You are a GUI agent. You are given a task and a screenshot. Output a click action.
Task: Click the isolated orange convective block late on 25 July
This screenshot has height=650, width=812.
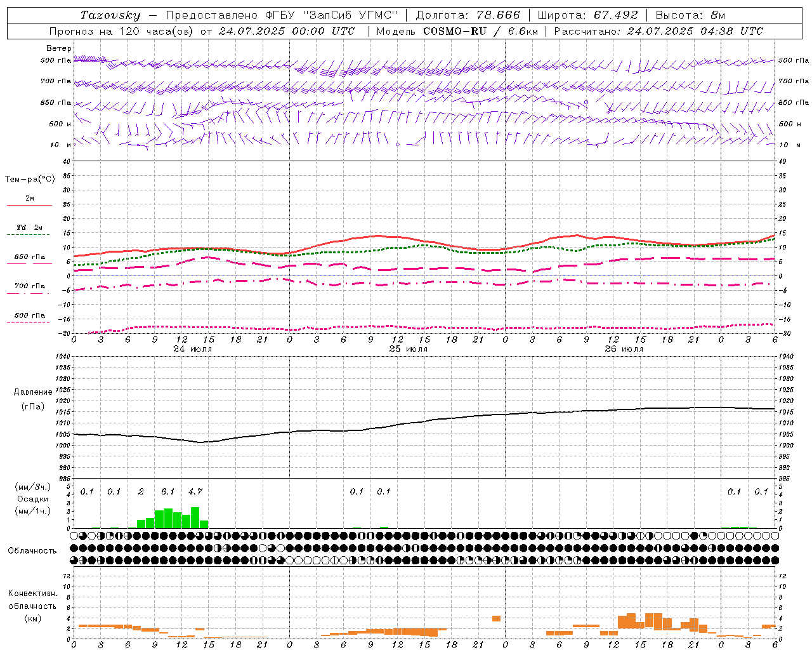pos(496,618)
